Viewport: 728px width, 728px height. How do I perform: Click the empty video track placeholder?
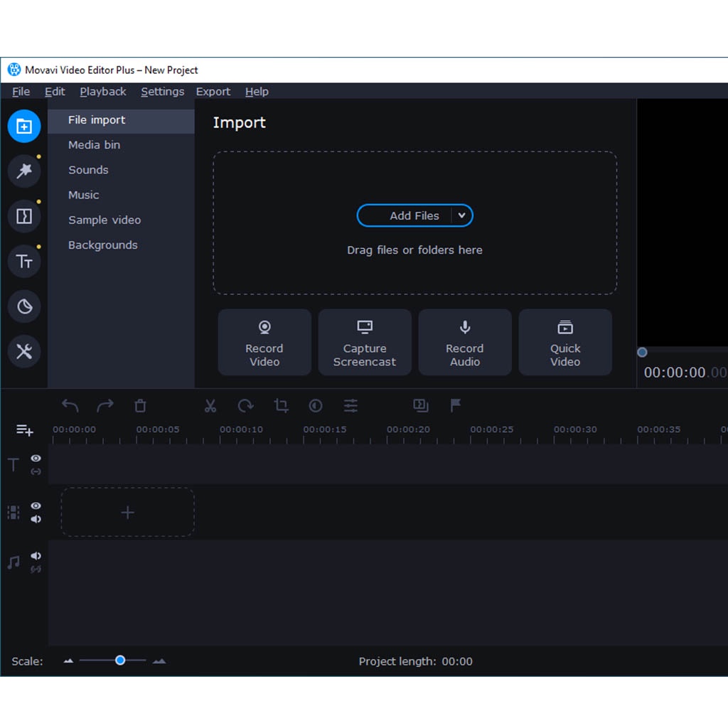point(127,512)
